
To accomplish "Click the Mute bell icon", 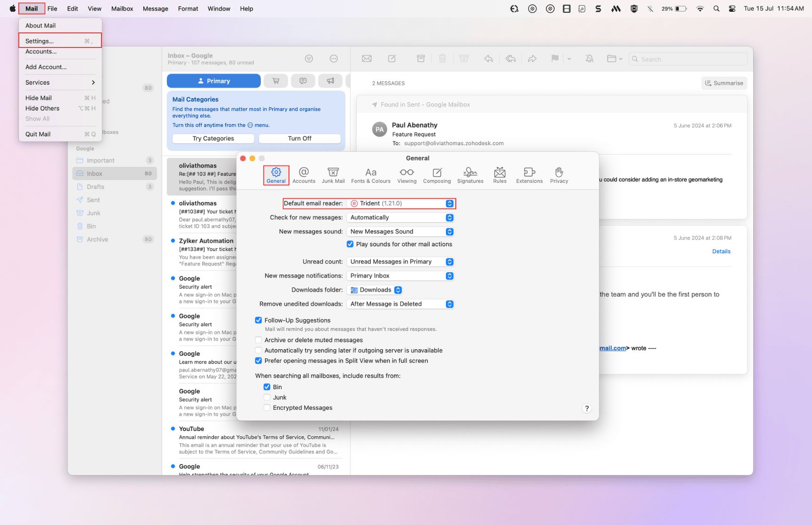I will tap(589, 59).
